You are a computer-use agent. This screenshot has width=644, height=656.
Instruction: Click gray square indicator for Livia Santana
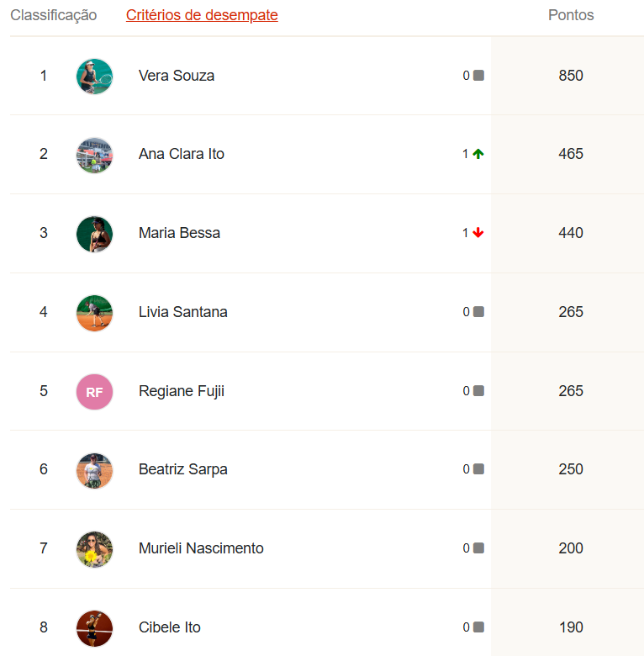coord(478,312)
